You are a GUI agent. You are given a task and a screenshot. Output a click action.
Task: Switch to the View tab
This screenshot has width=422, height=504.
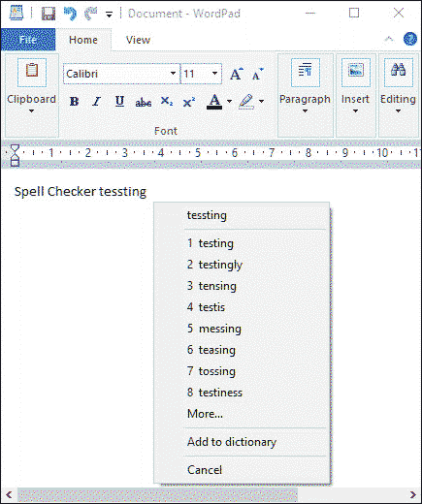[138, 40]
